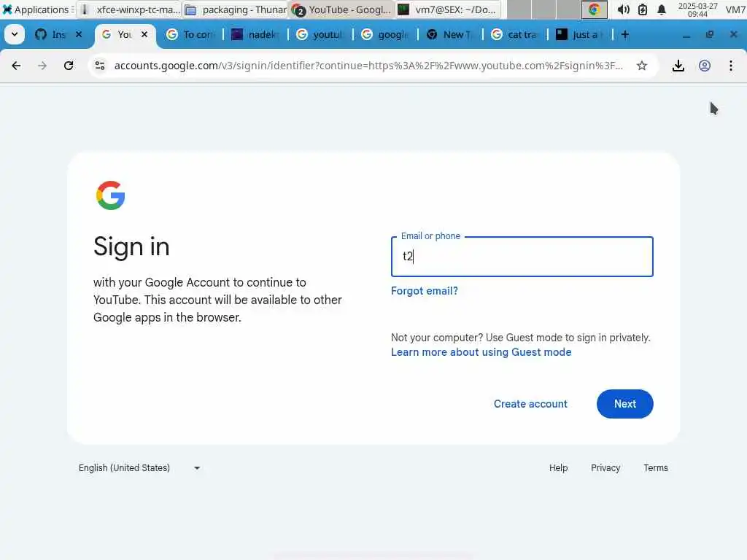Open the English (United States) language dropdown
Screen dimensions: 747x560
(x=139, y=467)
